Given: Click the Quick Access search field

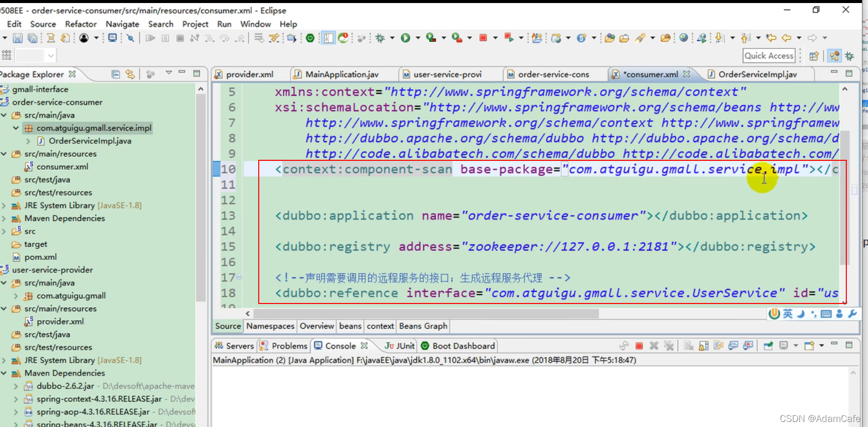Looking at the screenshot, I should pyautogui.click(x=769, y=56).
